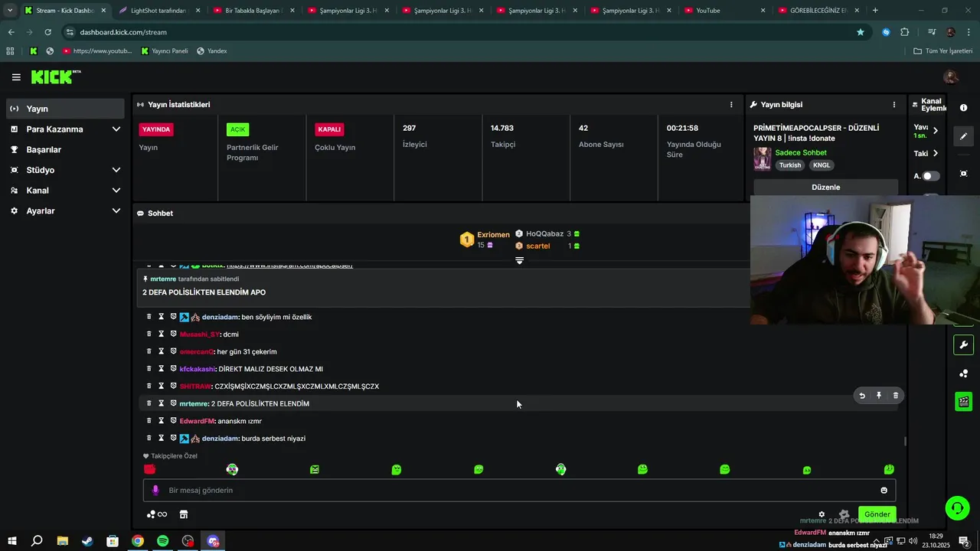Switch to YouTube browser tab

click(x=725, y=11)
